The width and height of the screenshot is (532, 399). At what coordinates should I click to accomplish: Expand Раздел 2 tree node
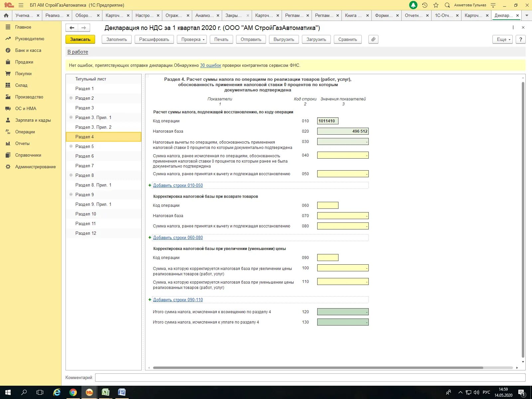click(71, 98)
